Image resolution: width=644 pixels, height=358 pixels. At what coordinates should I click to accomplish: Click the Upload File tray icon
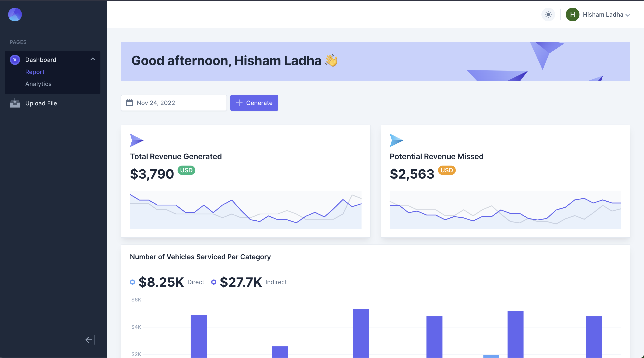[x=15, y=103]
